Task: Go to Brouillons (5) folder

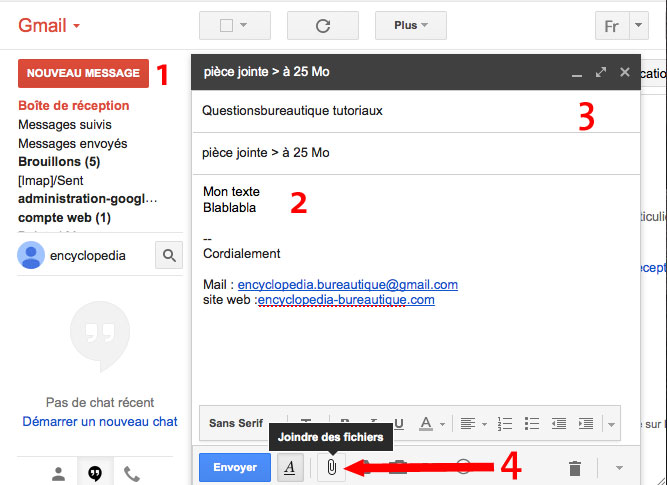Action: pyautogui.click(x=58, y=161)
